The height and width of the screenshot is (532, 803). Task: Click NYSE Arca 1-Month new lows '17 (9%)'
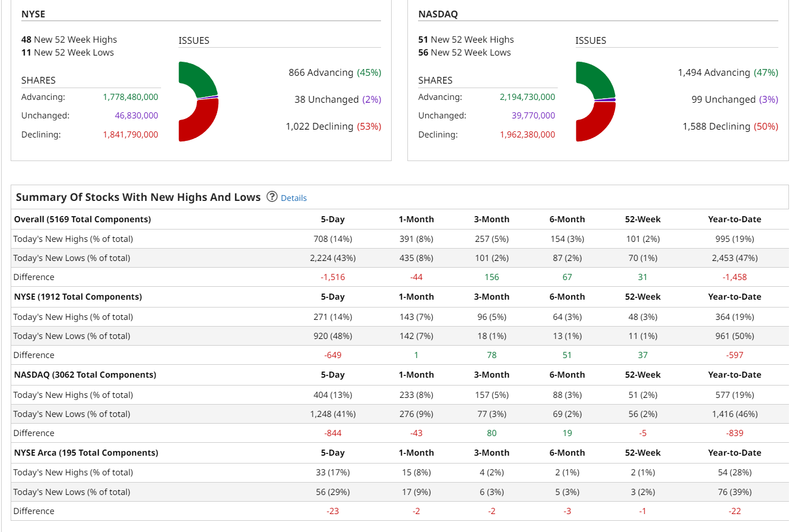coord(416,492)
